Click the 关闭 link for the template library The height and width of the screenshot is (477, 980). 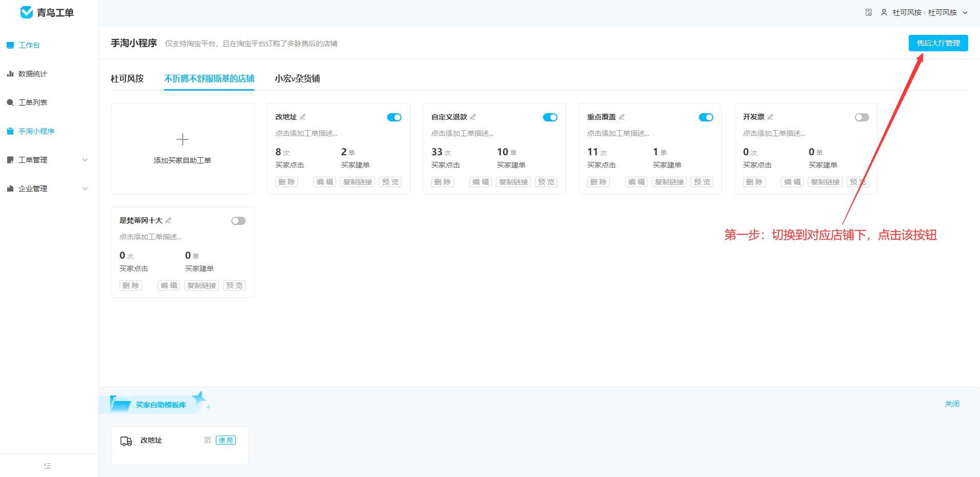click(x=952, y=404)
